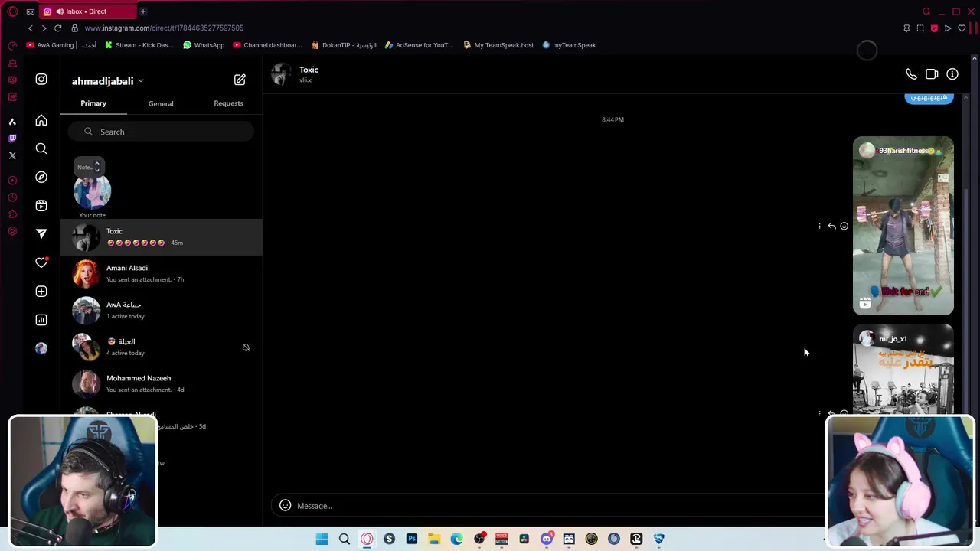The height and width of the screenshot is (551, 980).
Task: Start an audio call with Toxic
Action: (x=911, y=74)
